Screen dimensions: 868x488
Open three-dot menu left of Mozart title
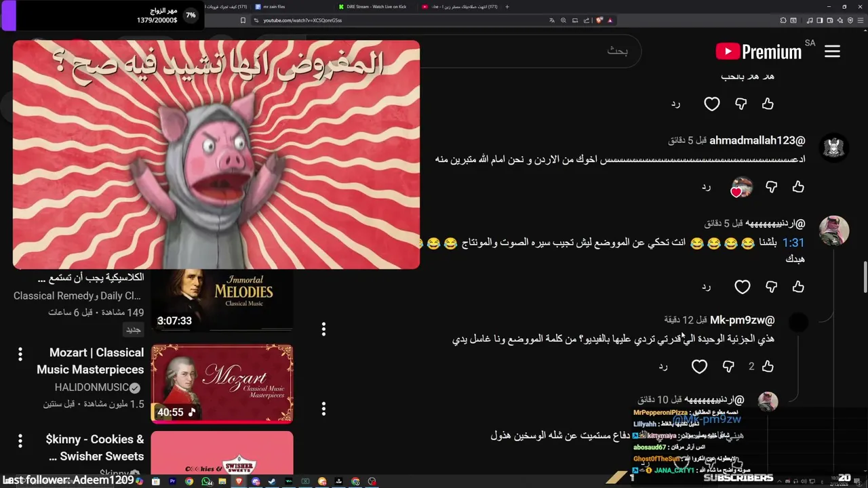coord(20,353)
